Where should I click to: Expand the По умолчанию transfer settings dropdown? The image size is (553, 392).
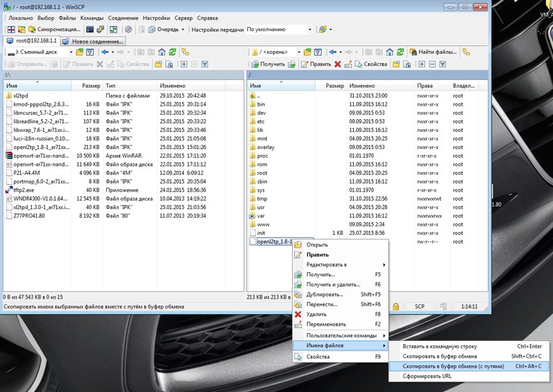tap(309, 29)
